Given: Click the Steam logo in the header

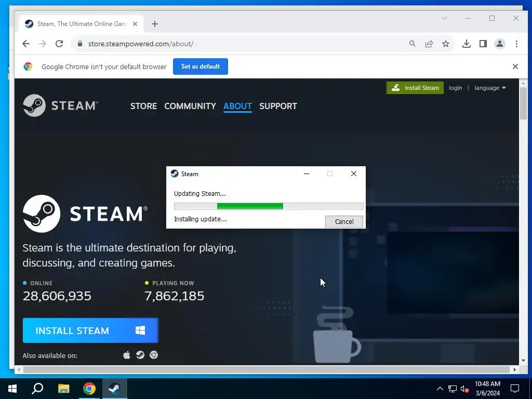Looking at the screenshot, I should (x=60, y=105).
